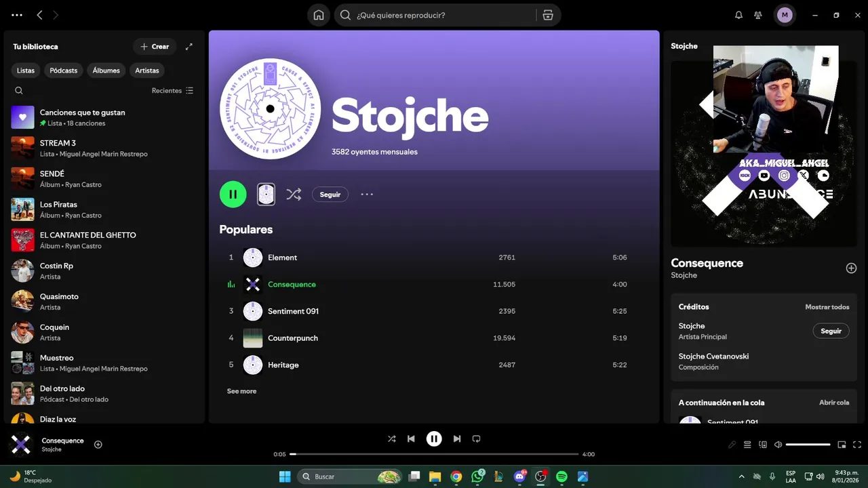Mute with the Spotify volume speaker icon
The width and height of the screenshot is (868, 488).
click(778, 445)
